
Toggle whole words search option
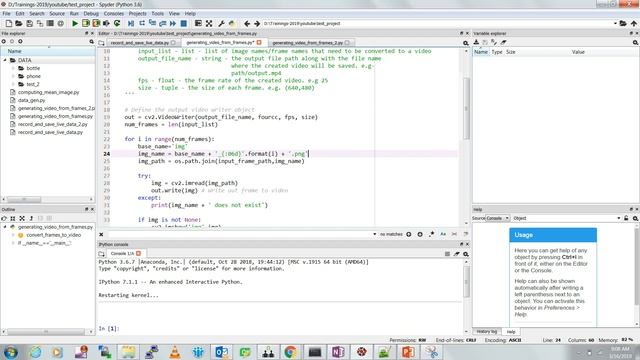(454, 234)
